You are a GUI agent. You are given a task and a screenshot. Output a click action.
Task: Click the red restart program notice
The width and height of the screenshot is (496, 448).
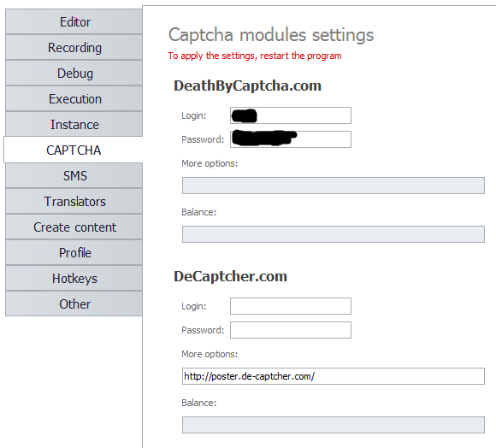click(255, 56)
